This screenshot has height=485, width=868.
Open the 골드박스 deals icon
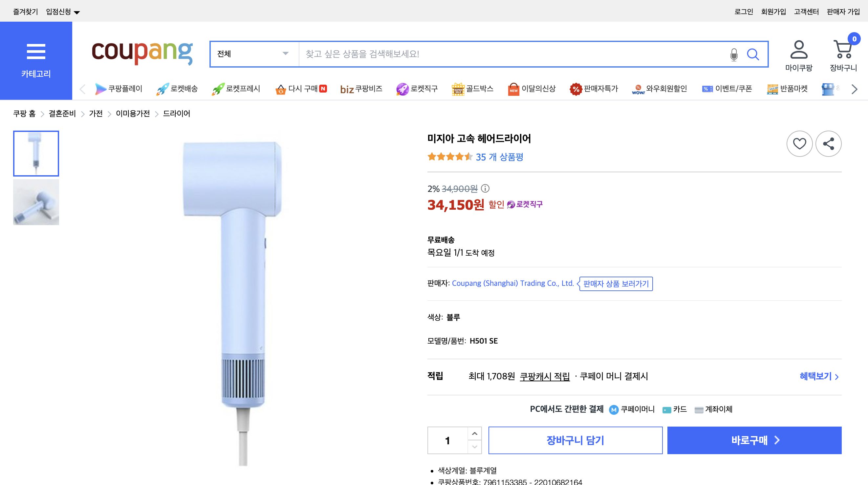coord(473,89)
